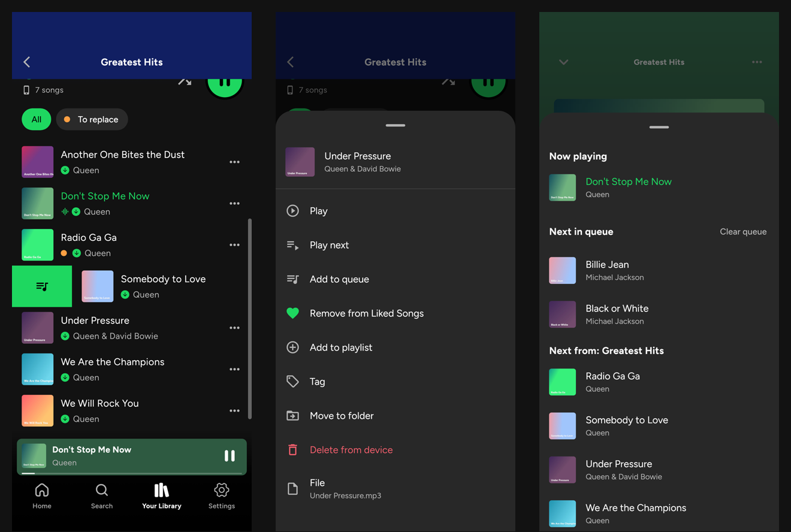Tap We Will Rock You cover art
This screenshot has height=532, width=791.
(38, 410)
